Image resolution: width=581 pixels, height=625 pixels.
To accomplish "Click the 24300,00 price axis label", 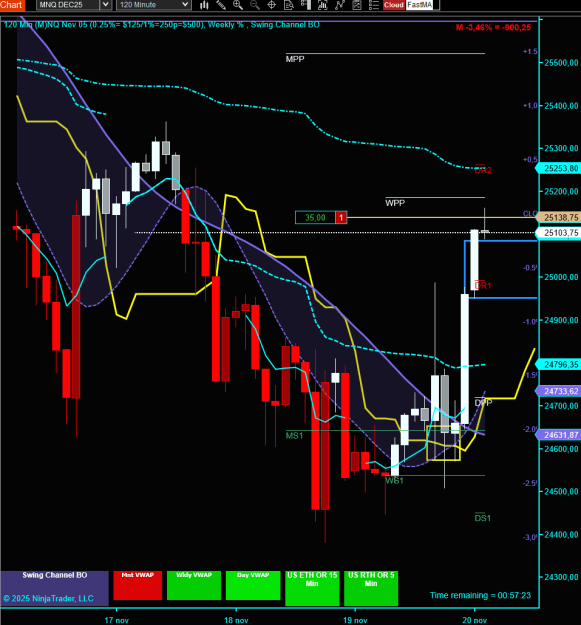I will click(x=561, y=577).
